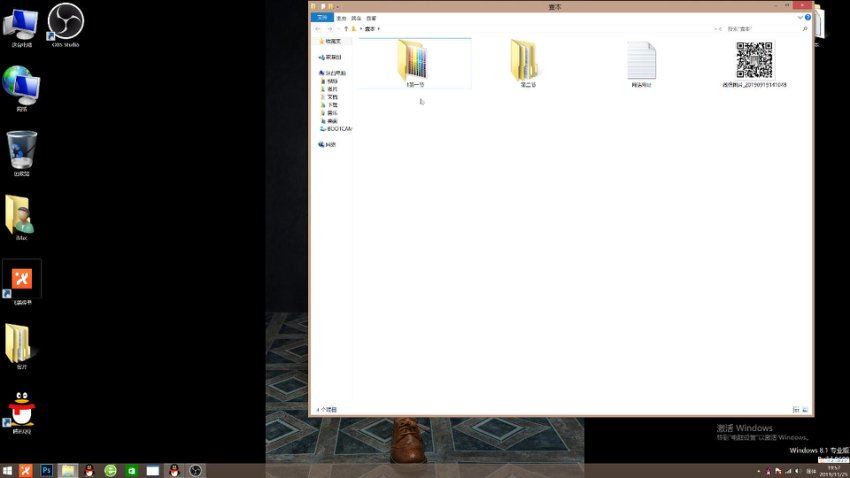Image resolution: width=850 pixels, height=478 pixels.
Task: Open the green square app taskbar icon
Action: click(132, 470)
